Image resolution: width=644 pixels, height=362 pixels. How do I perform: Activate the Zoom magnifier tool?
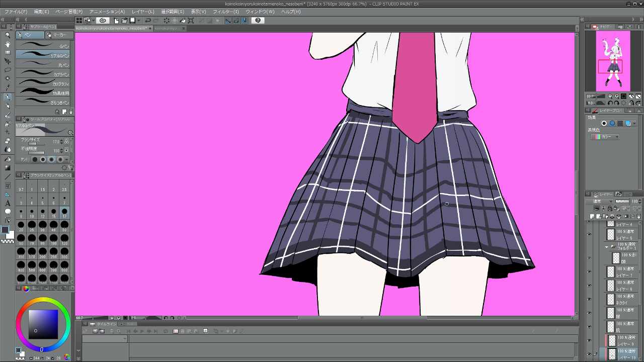point(7,35)
